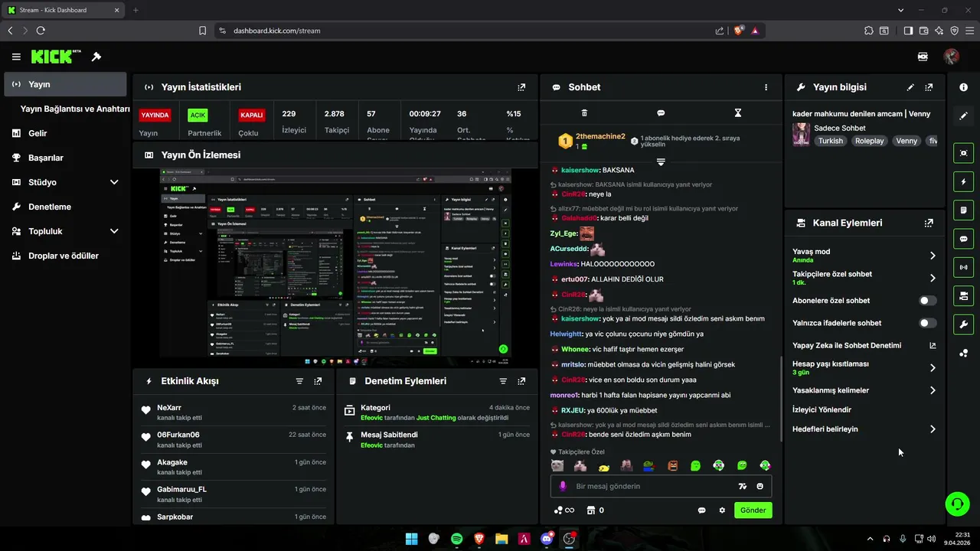The width and height of the screenshot is (980, 551).
Task: Select Yayın in left navigation
Action: click(65, 84)
